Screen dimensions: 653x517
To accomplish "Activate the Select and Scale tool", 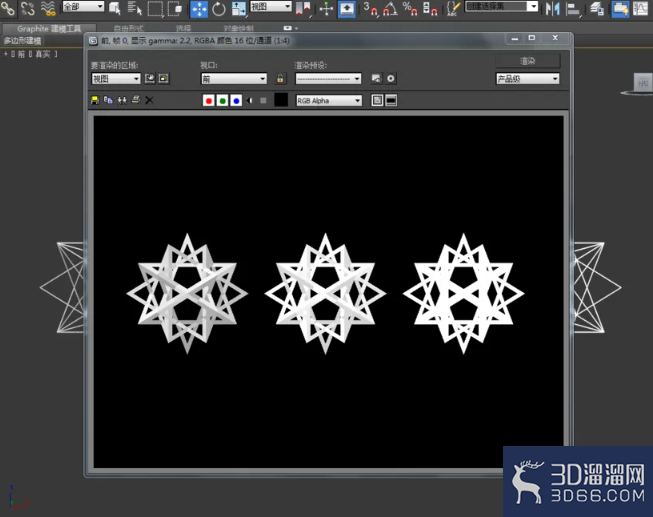I will (239, 9).
